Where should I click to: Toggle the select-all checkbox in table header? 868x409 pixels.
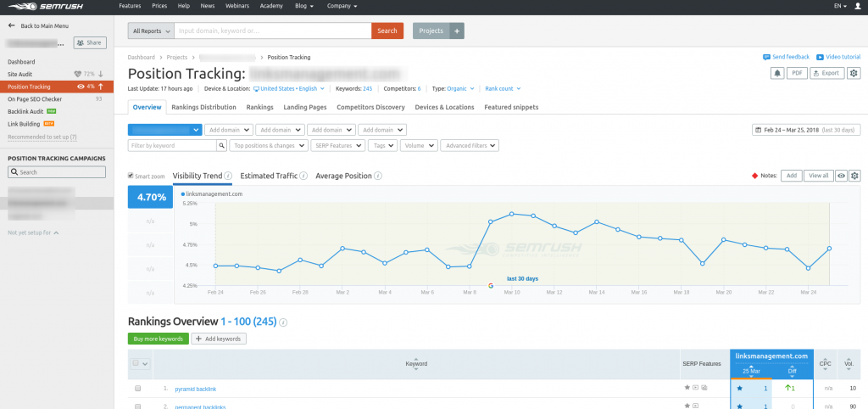[136, 363]
